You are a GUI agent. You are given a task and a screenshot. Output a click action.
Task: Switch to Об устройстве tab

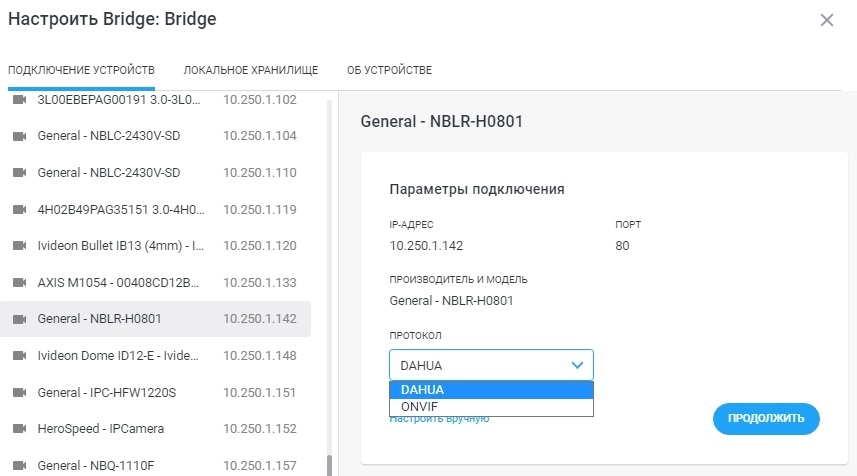click(x=389, y=70)
